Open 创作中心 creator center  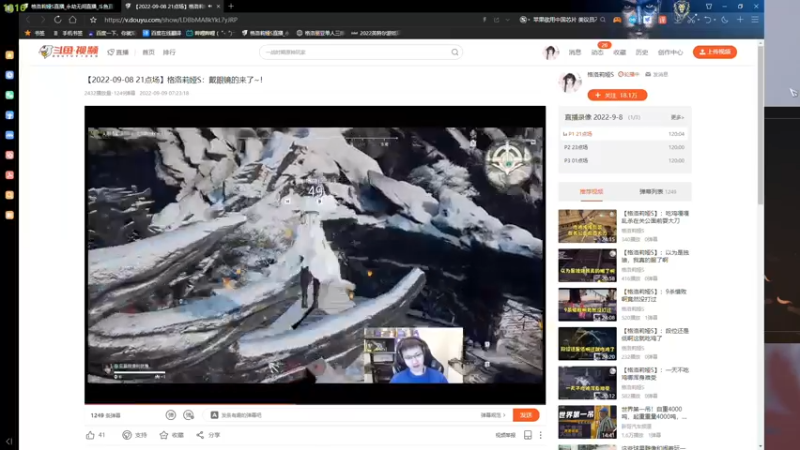(x=670, y=52)
